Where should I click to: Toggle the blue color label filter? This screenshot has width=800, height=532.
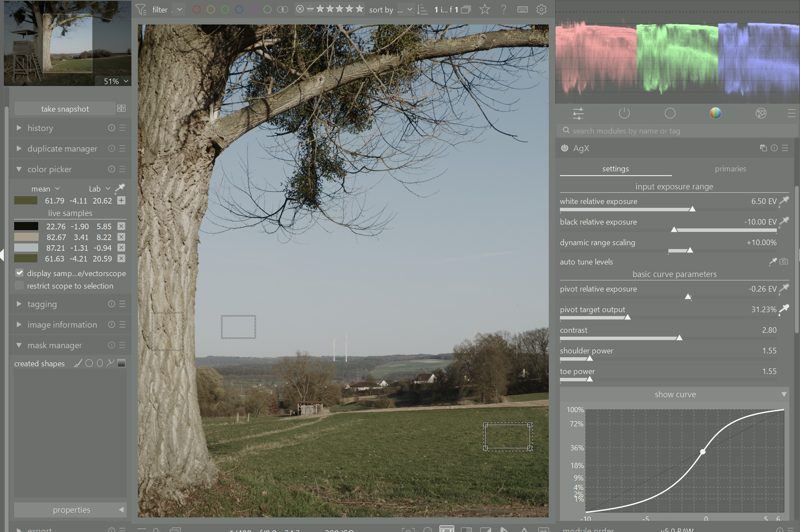pyautogui.click(x=239, y=9)
